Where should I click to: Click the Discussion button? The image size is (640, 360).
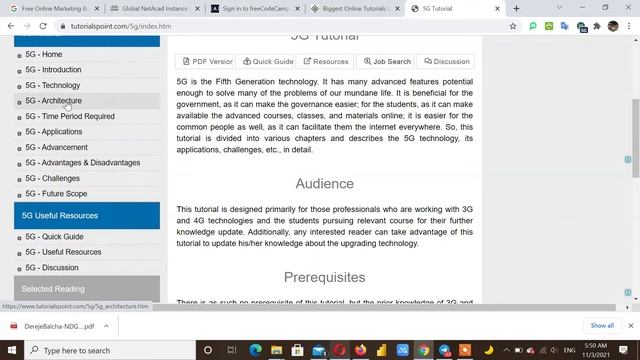[x=446, y=62]
